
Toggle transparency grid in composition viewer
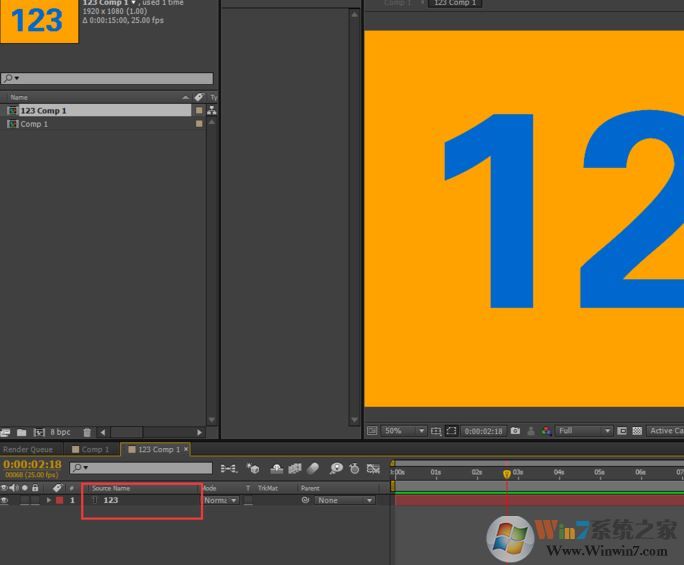coord(637,431)
